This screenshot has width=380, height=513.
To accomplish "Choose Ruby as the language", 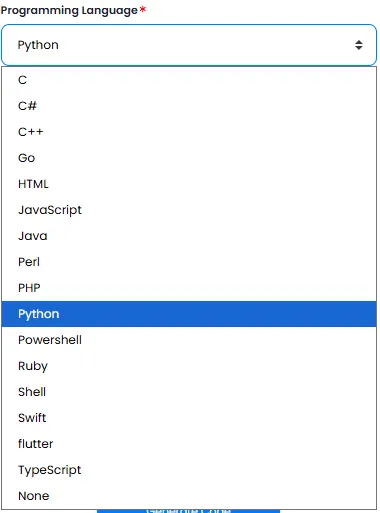I will [189, 366].
